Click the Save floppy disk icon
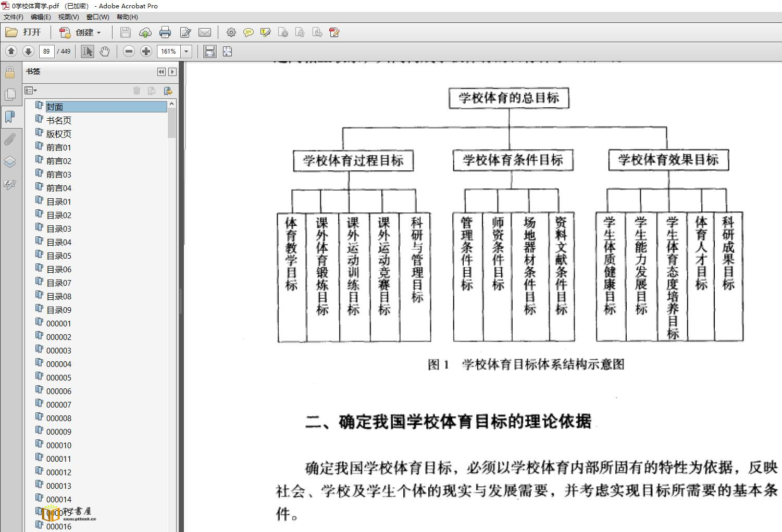The image size is (782, 532). pyautogui.click(x=125, y=32)
